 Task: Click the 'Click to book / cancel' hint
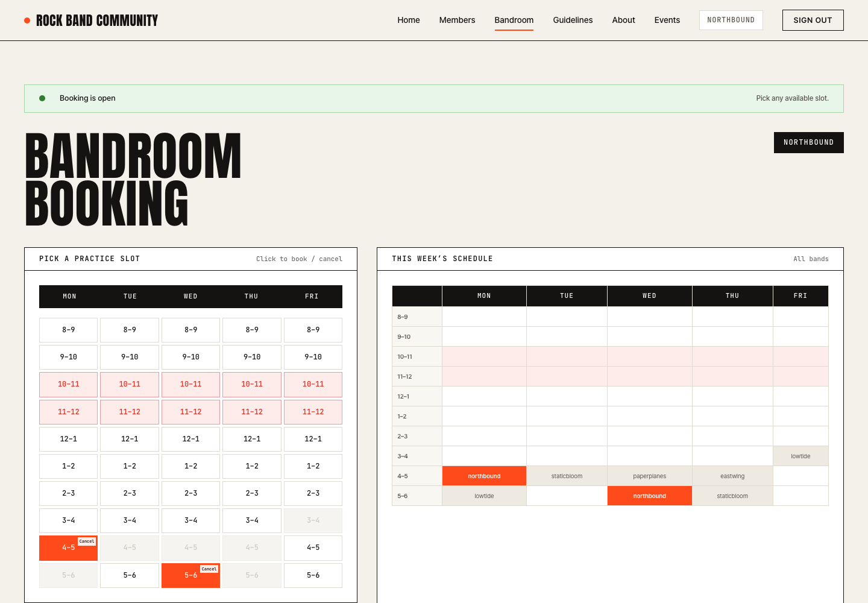tap(299, 259)
